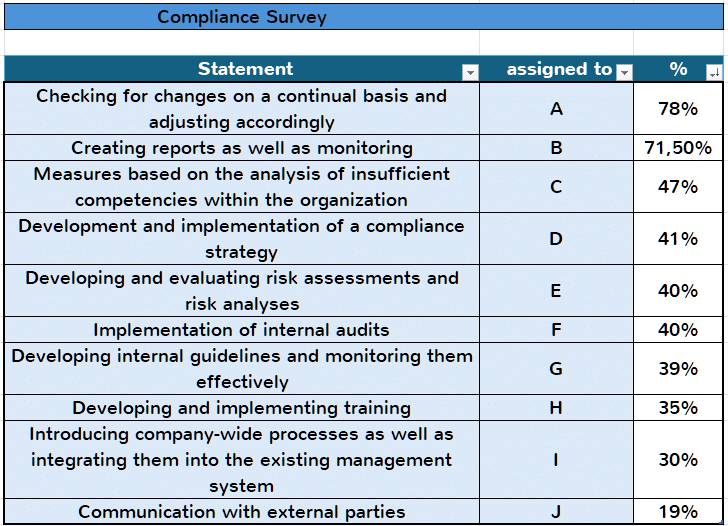Image resolution: width=728 pixels, height=526 pixels.
Task: Click the assigned to cell with A
Action: [556, 109]
